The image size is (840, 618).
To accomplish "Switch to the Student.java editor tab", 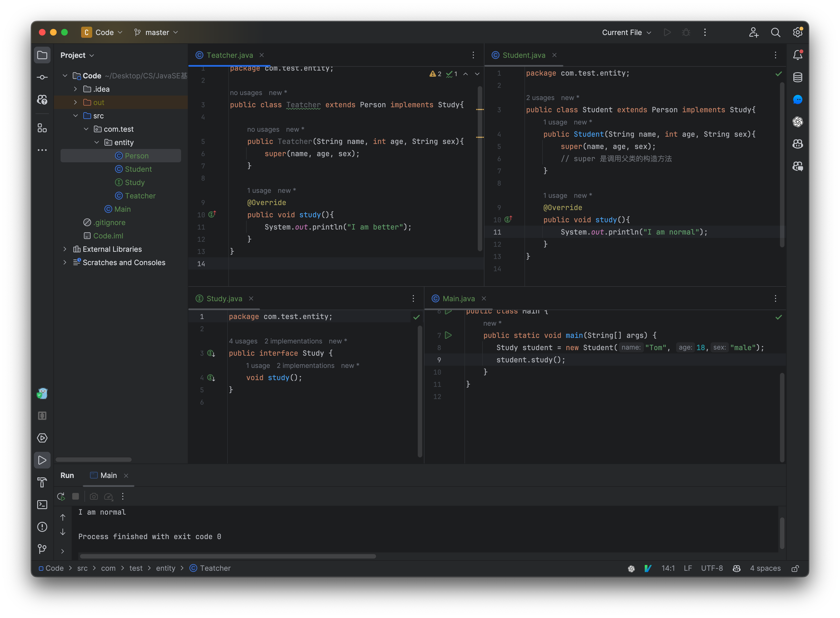I will [x=523, y=55].
